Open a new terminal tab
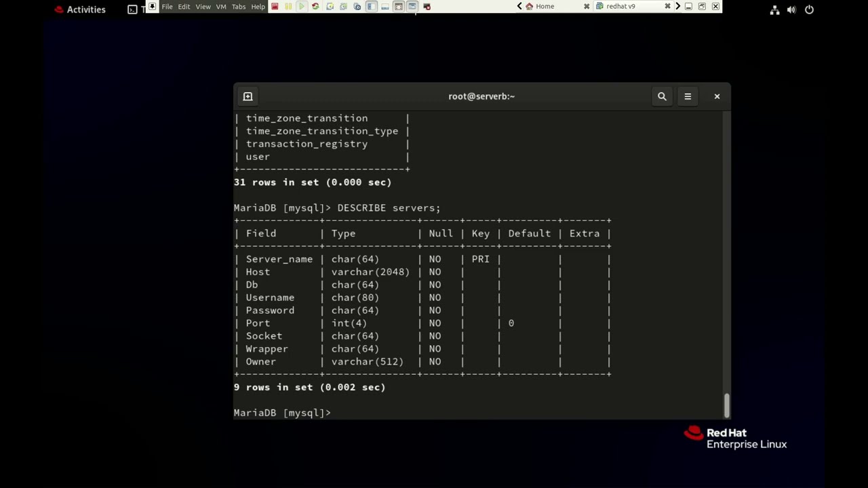Image resolution: width=868 pixels, height=488 pixels. pos(248,96)
